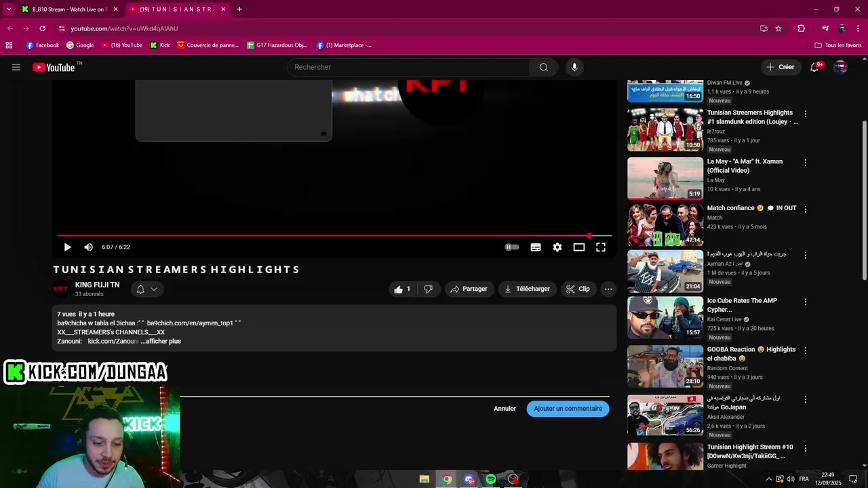Open the notifications bell

click(x=814, y=67)
